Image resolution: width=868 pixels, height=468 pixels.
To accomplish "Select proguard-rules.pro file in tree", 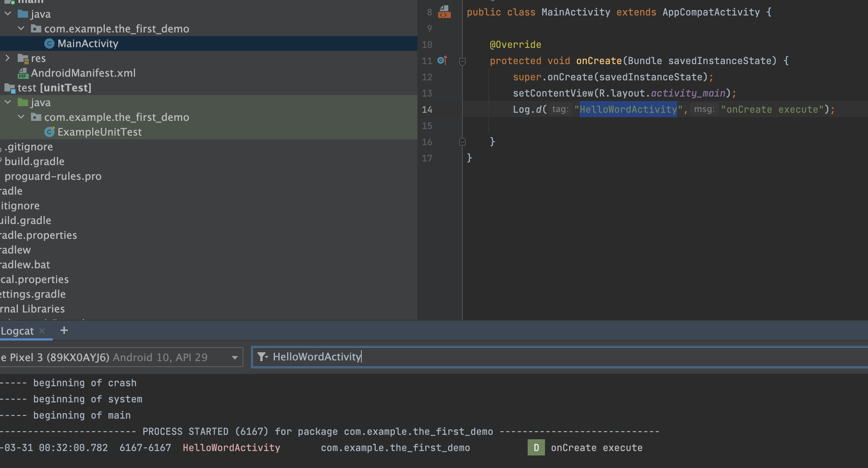I will click(x=53, y=176).
